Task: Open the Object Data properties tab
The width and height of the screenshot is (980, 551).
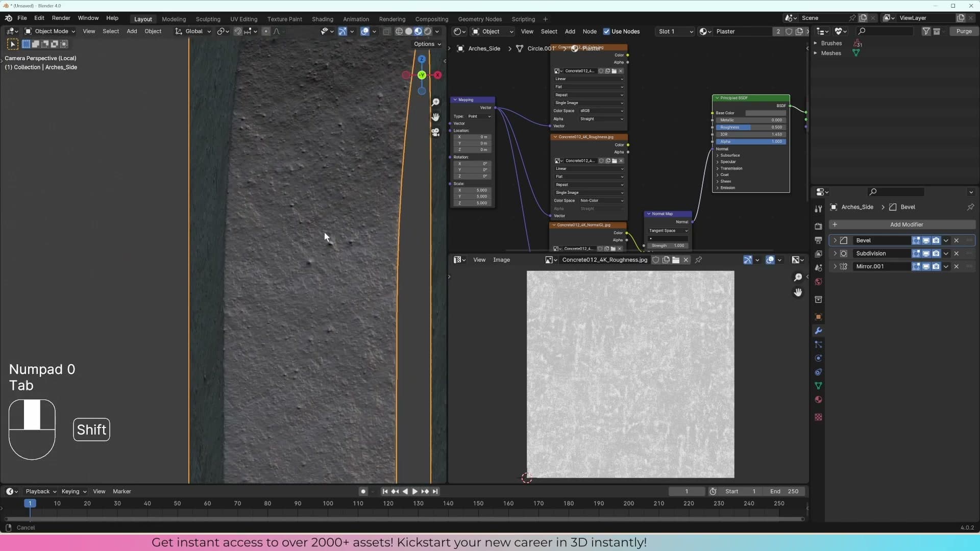Action: tap(818, 386)
